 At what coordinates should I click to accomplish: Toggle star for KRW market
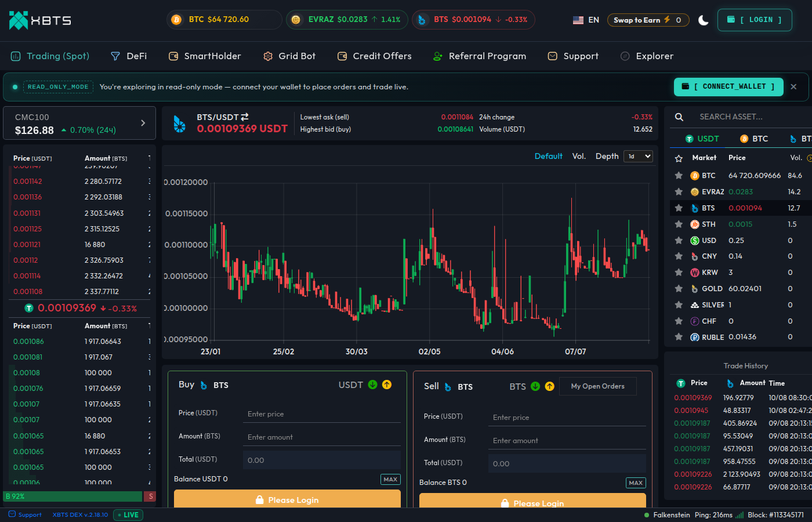tap(679, 272)
